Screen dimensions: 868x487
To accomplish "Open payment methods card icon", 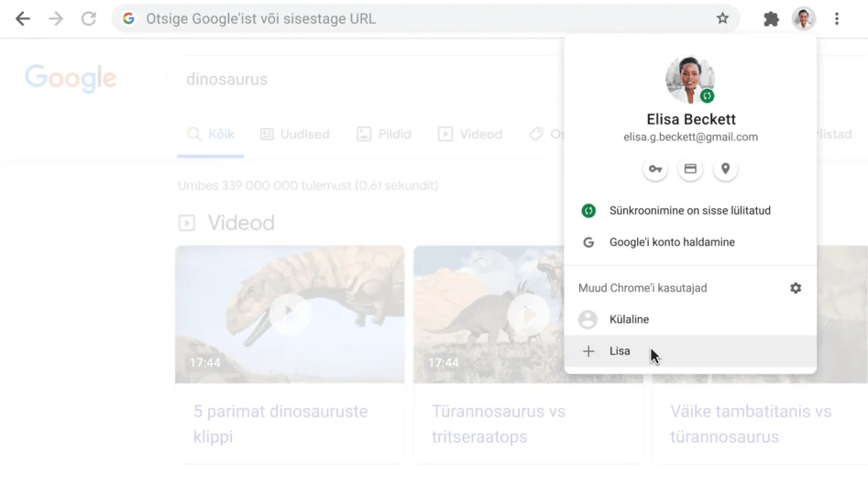I will pos(690,169).
